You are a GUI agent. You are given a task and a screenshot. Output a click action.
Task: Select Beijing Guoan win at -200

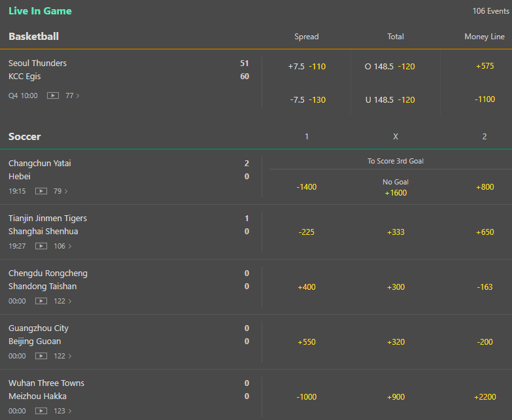(x=485, y=342)
